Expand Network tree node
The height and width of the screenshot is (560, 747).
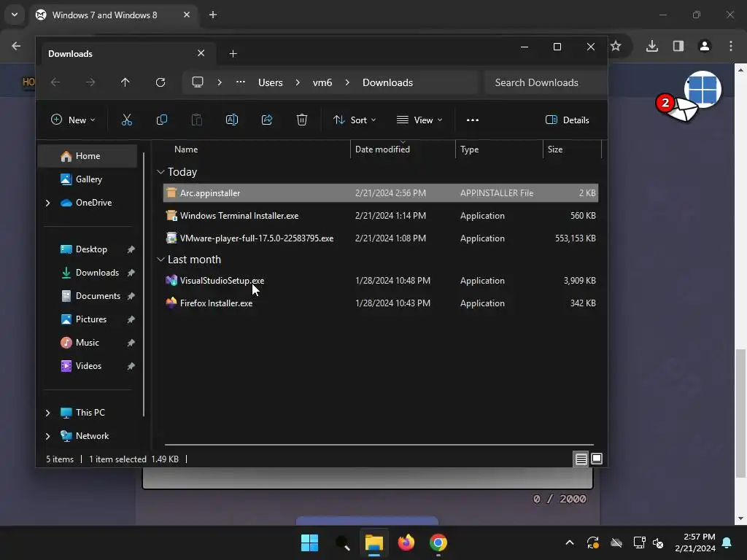pyautogui.click(x=47, y=436)
